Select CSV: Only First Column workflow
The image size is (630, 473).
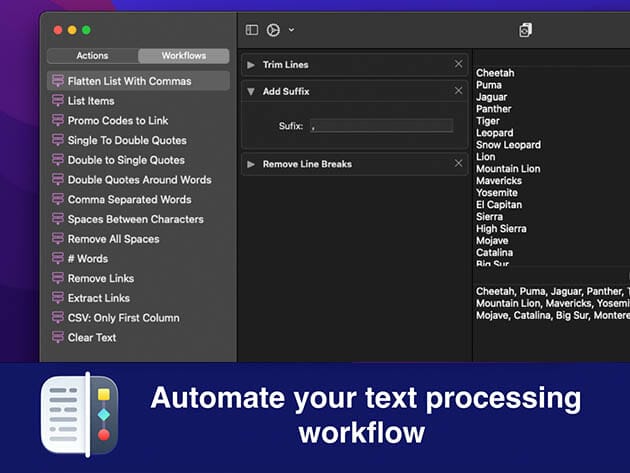[x=123, y=318]
